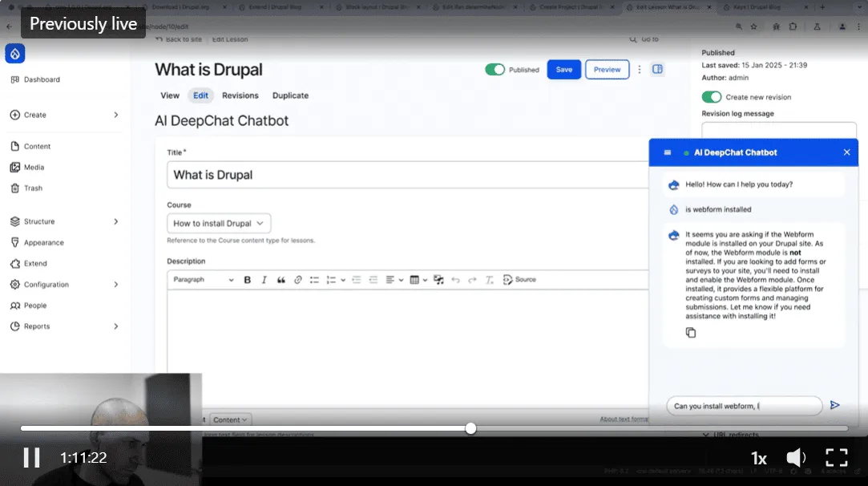
Task: Click the browser bookmark star icon
Action: pos(753,26)
